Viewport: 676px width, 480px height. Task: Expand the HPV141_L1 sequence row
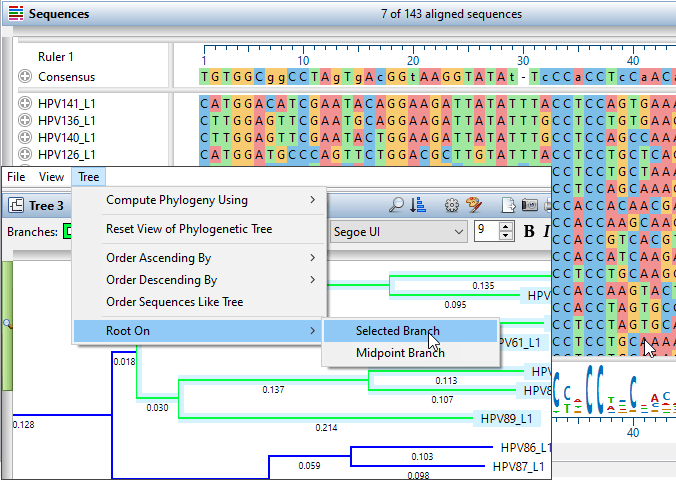click(x=25, y=104)
